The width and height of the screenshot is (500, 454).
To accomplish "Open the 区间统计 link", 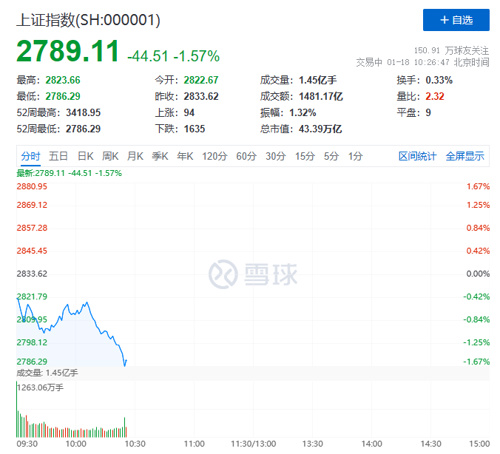I will pyautogui.click(x=417, y=156).
